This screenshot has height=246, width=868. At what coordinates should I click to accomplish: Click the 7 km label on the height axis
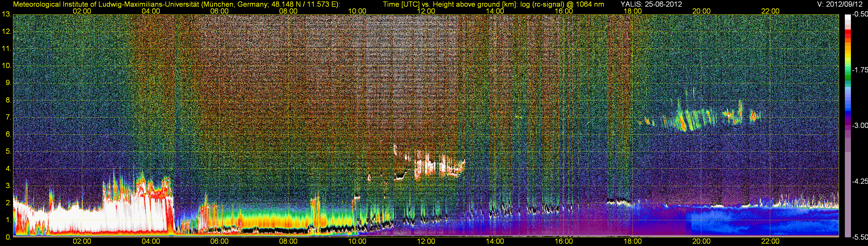8,117
